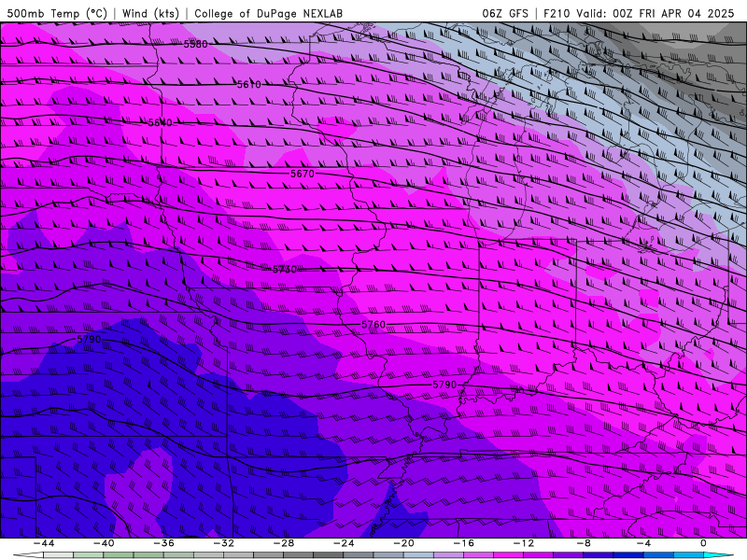747x560 pixels.
Task: Click the 0 colorbar tick label
Action: point(704,543)
